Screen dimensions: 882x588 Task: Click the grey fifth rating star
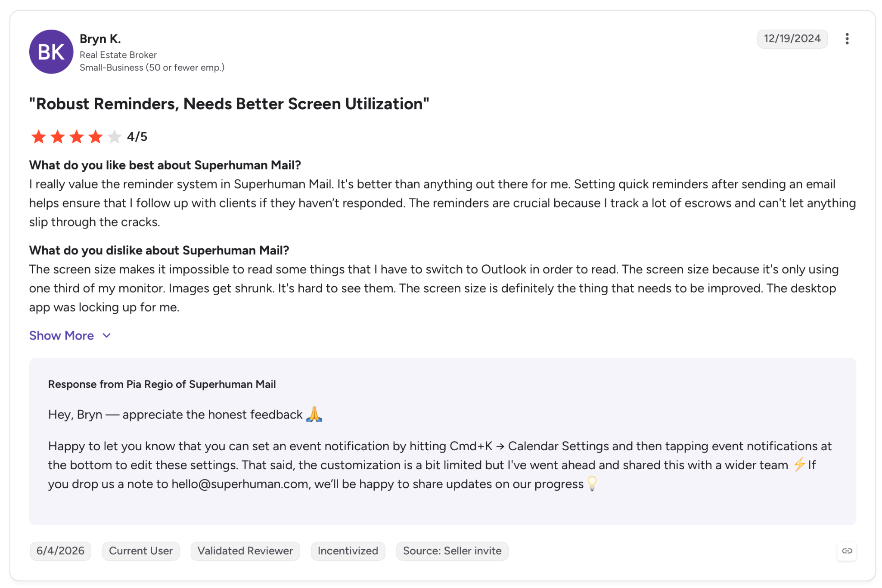point(114,137)
